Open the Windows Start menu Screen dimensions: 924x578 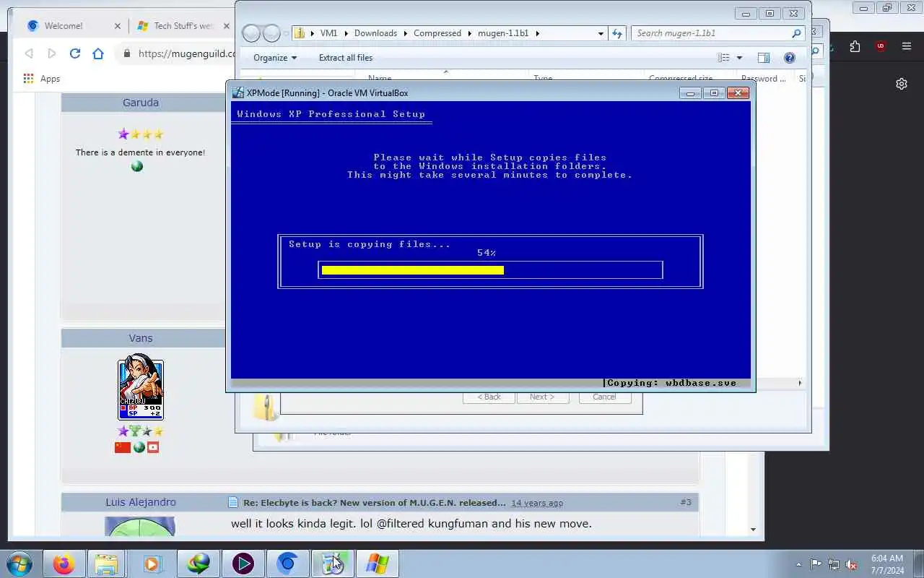[x=19, y=563]
